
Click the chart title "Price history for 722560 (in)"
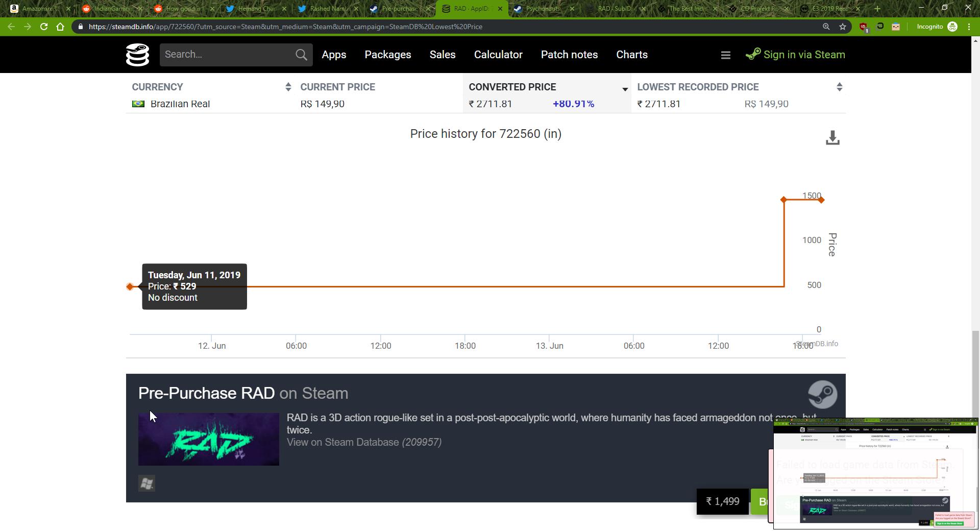tap(486, 134)
